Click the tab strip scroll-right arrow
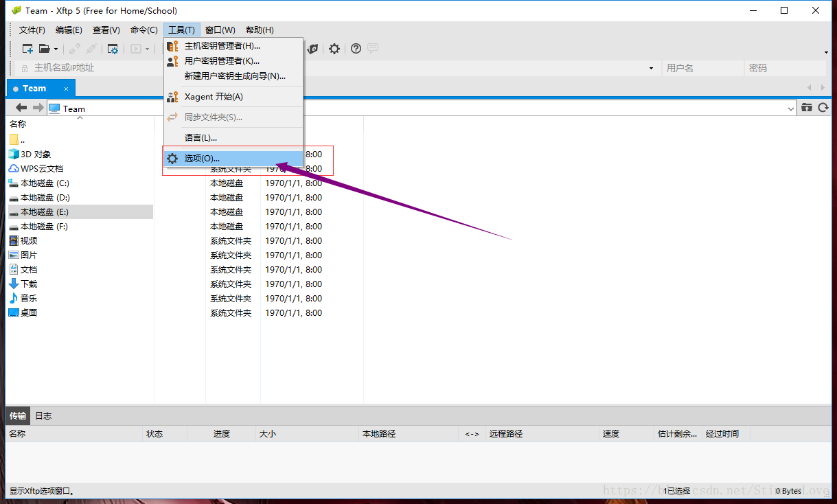Viewport: 837px width, 504px height. [823, 88]
